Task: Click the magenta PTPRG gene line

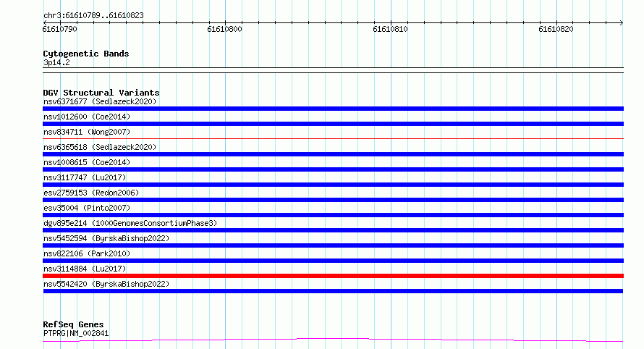Action: coord(333,340)
